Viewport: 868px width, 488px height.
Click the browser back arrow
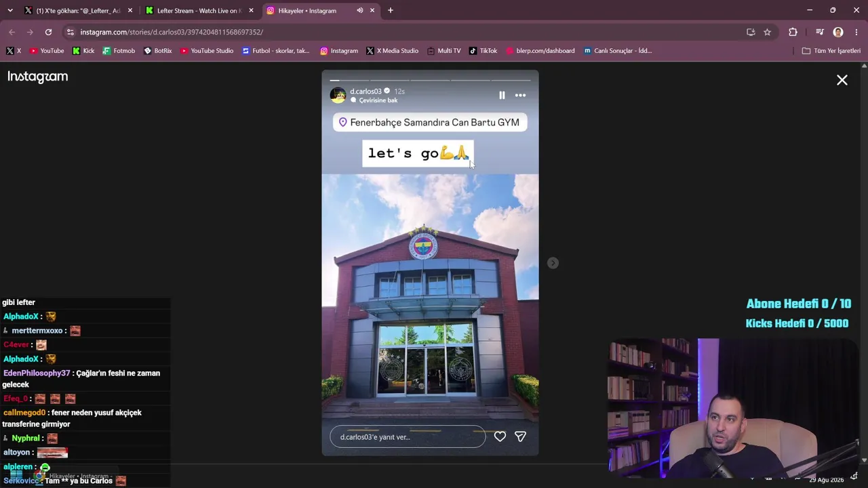pos(12,32)
